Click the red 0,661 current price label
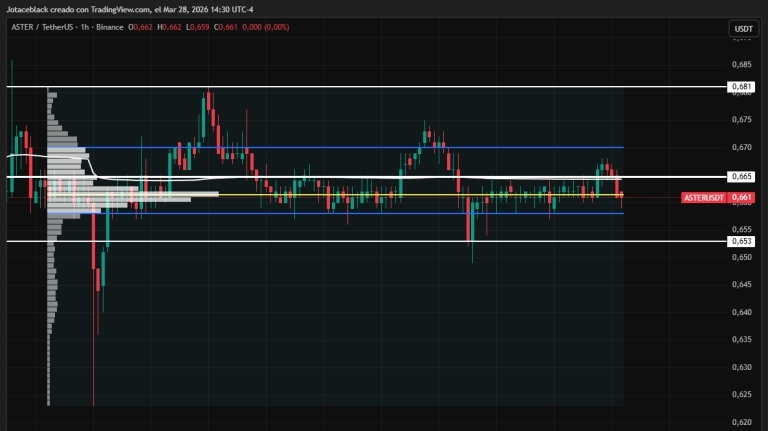The width and height of the screenshot is (768, 431). 741,197
